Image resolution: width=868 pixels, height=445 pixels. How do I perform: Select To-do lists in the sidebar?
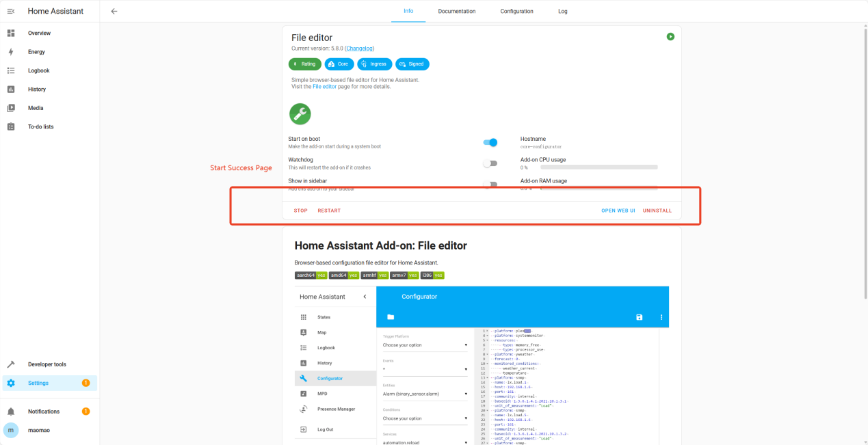point(50,126)
